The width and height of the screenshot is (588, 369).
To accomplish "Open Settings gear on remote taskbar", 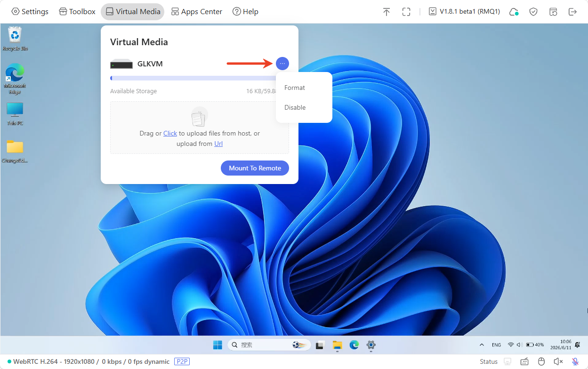I will tap(371, 345).
